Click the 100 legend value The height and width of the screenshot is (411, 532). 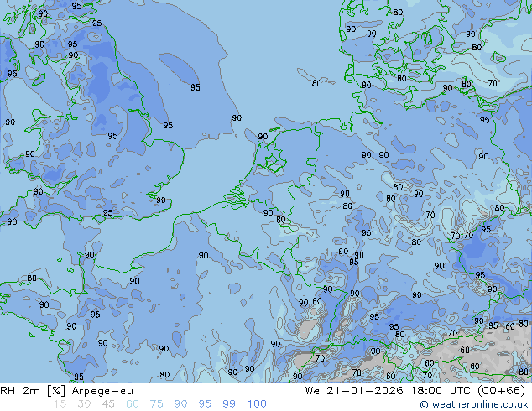(257, 404)
